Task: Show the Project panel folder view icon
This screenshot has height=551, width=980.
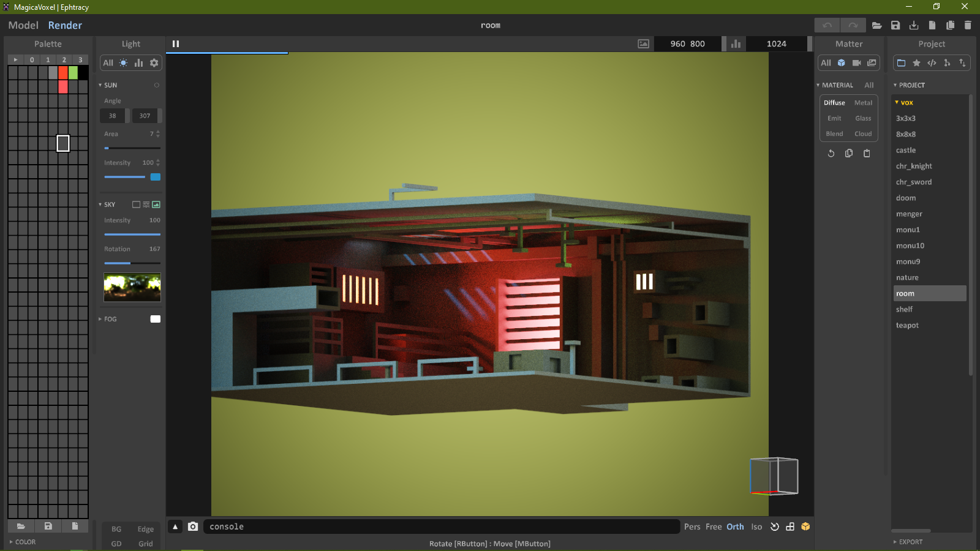Action: point(901,62)
